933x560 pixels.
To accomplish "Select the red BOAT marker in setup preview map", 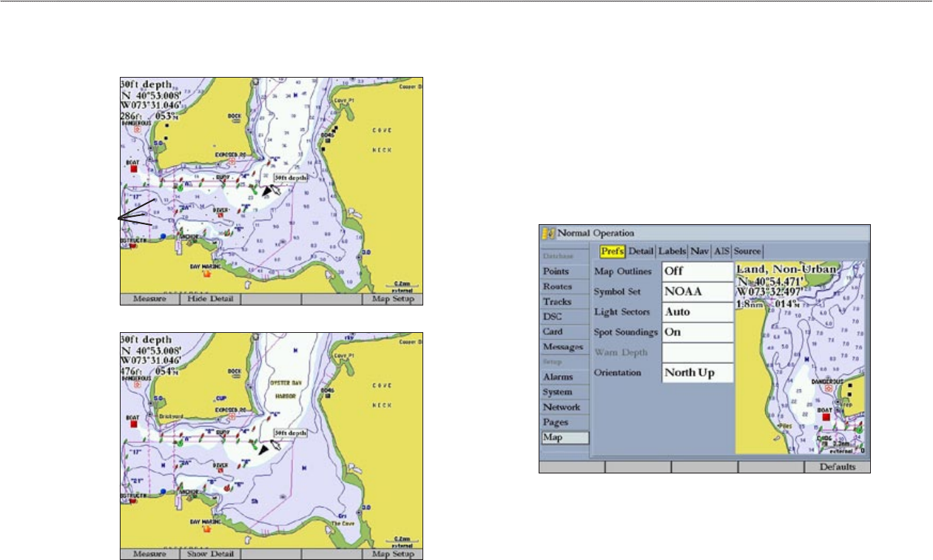I will coord(826,416).
